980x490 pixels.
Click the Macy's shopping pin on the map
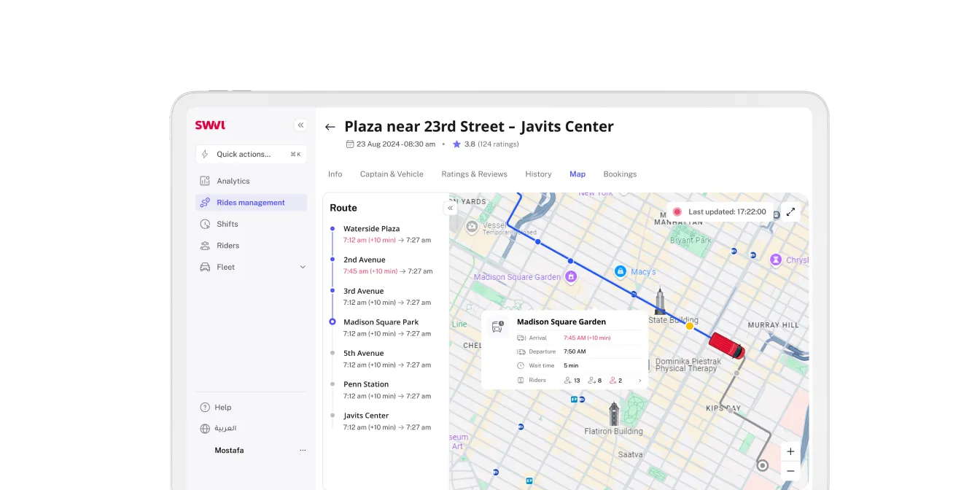click(621, 271)
